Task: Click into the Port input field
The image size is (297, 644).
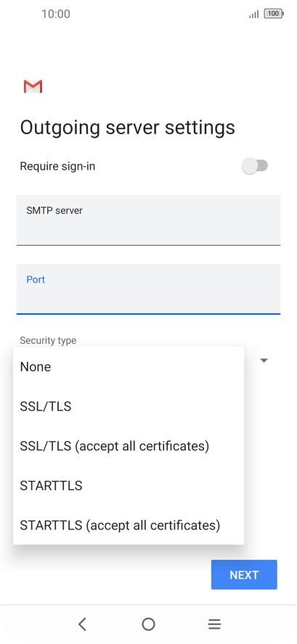Action: click(x=148, y=289)
